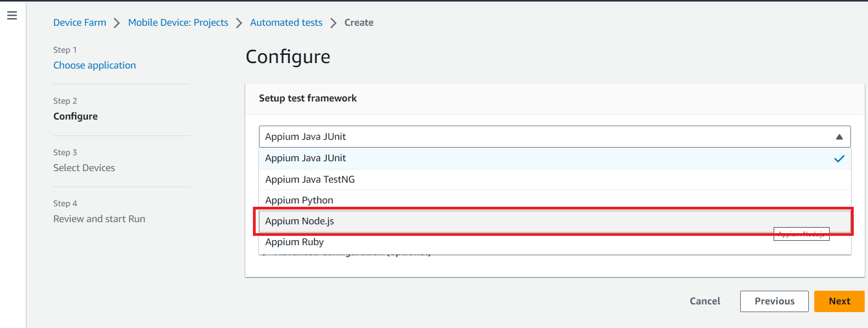Open the hamburger navigation menu
Screen dimensions: 868x328
(x=12, y=15)
